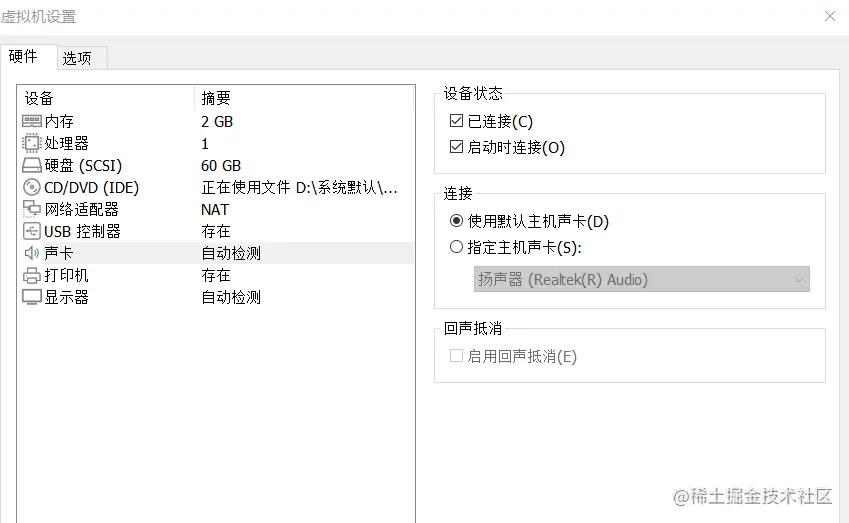Click the hard disk (硬盘 SCSI) icon
849x523 pixels.
[31, 165]
